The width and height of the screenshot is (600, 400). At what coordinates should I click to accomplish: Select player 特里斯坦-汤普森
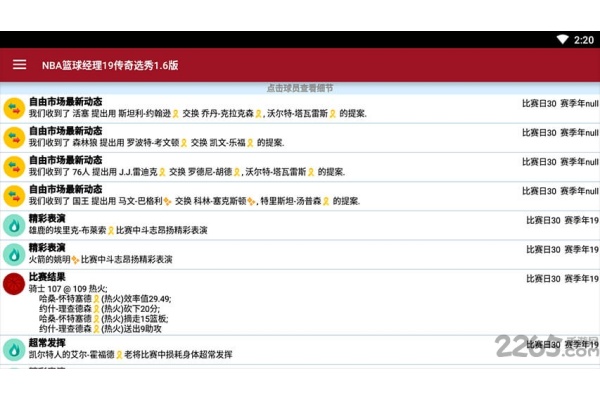click(291, 201)
